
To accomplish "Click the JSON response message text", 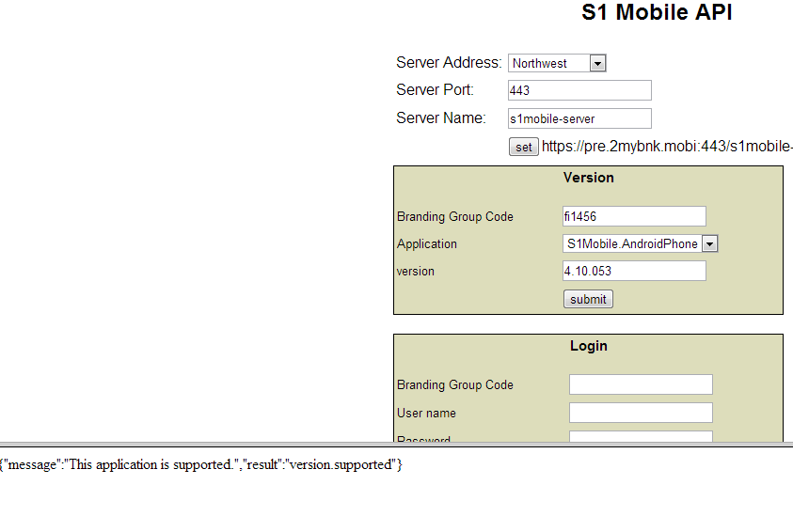I will pyautogui.click(x=201, y=465).
